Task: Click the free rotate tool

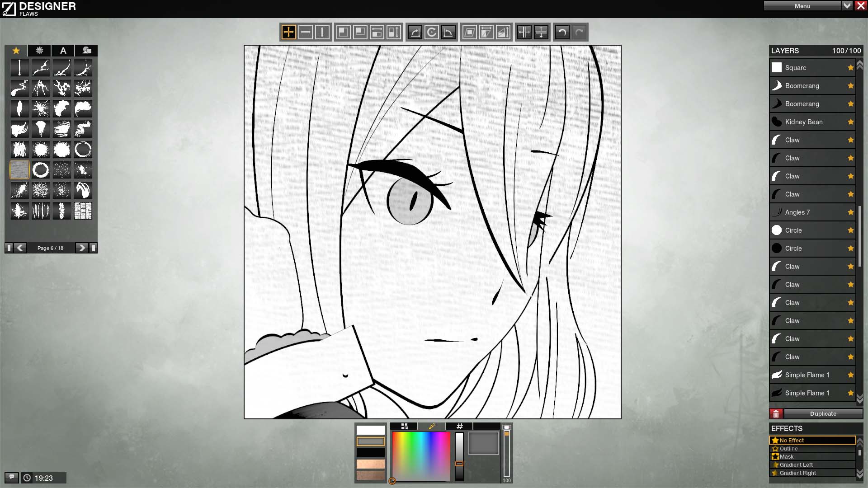Action: (432, 32)
